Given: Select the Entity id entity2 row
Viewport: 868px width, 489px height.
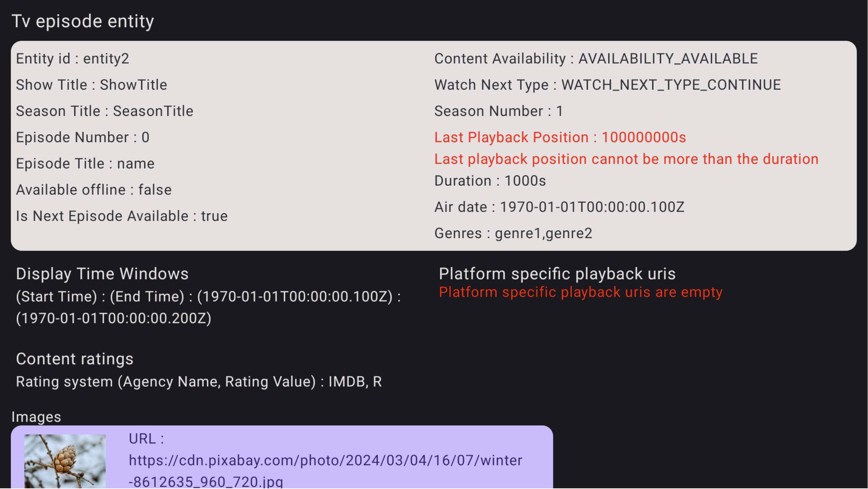Looking at the screenshot, I should (x=73, y=59).
